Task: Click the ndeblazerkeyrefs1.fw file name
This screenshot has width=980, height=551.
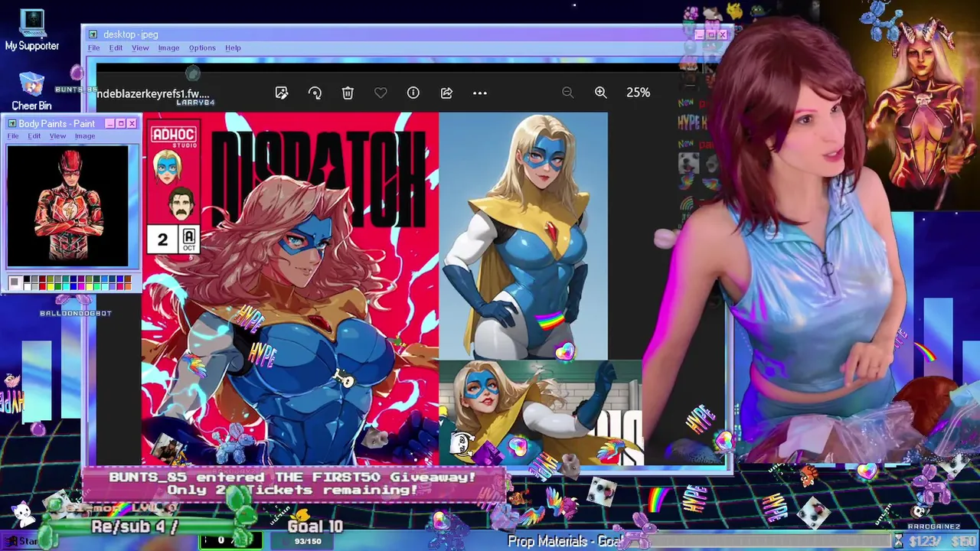Action: (153, 93)
